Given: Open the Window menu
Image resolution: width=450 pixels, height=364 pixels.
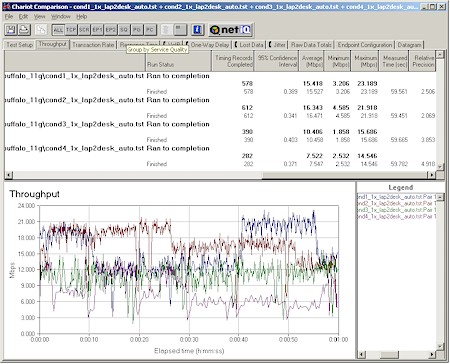Looking at the screenshot, I should point(61,16).
